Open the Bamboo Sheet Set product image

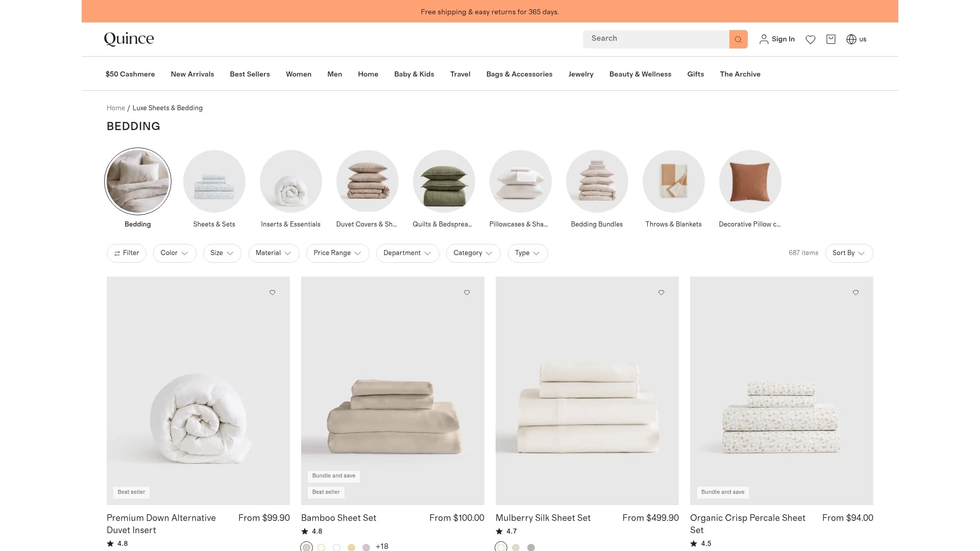tap(393, 391)
